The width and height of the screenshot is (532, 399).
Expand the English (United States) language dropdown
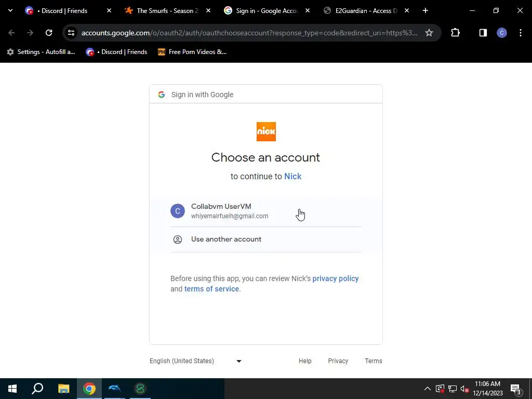point(196,361)
